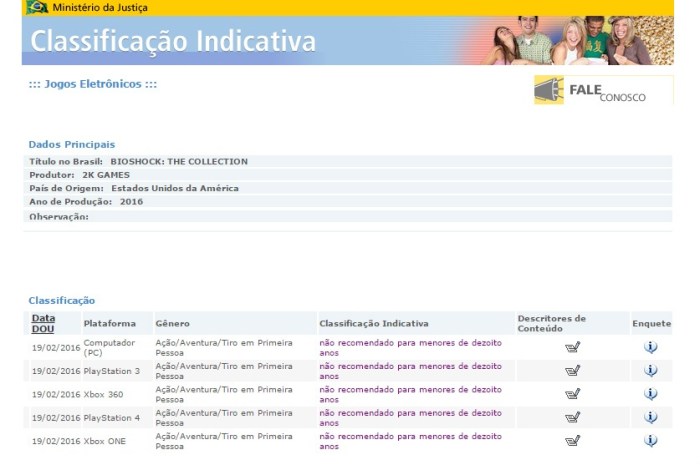Click the Enquete info icon for PlayStation 4
This screenshot has height=465, width=700.
650,417
